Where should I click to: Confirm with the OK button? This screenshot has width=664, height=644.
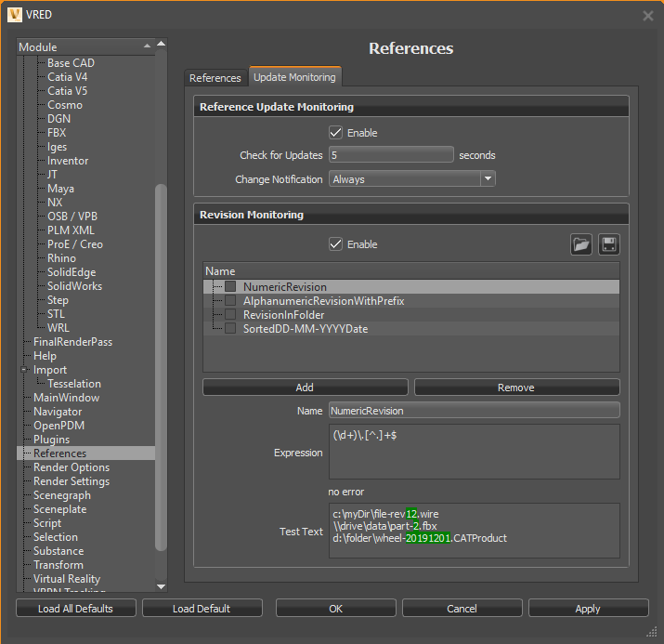tap(336, 609)
